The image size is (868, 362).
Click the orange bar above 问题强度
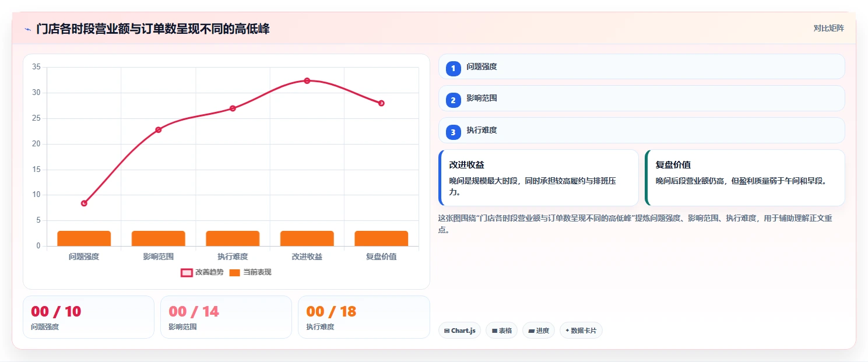pos(84,238)
